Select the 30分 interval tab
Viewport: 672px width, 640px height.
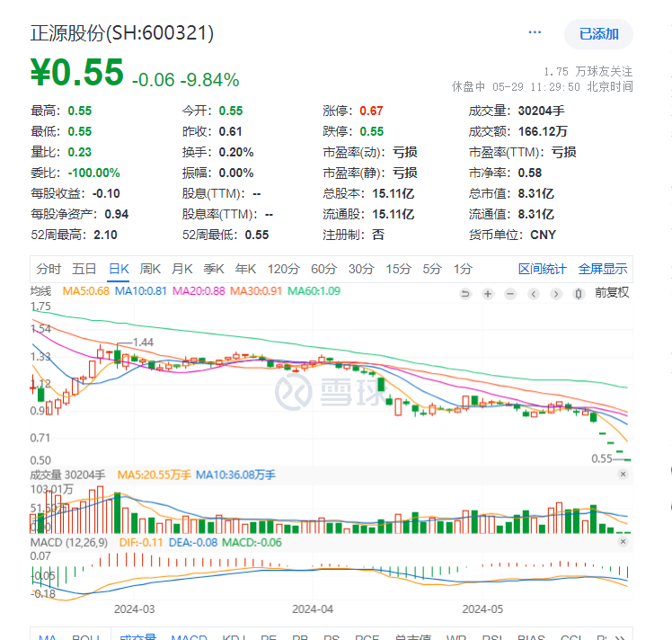(x=361, y=269)
